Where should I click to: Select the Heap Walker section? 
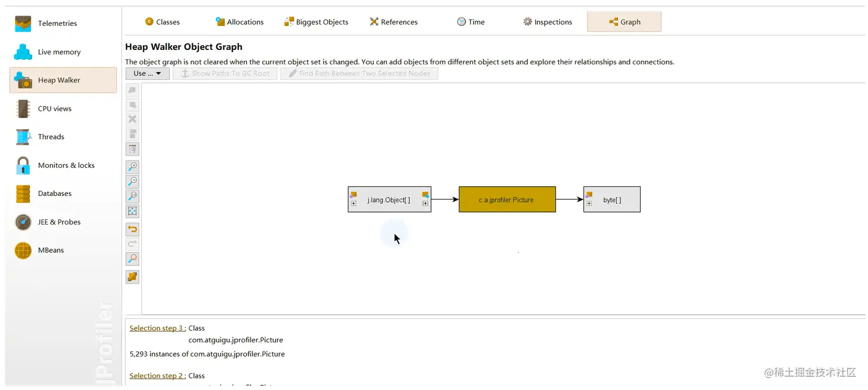[x=63, y=80]
